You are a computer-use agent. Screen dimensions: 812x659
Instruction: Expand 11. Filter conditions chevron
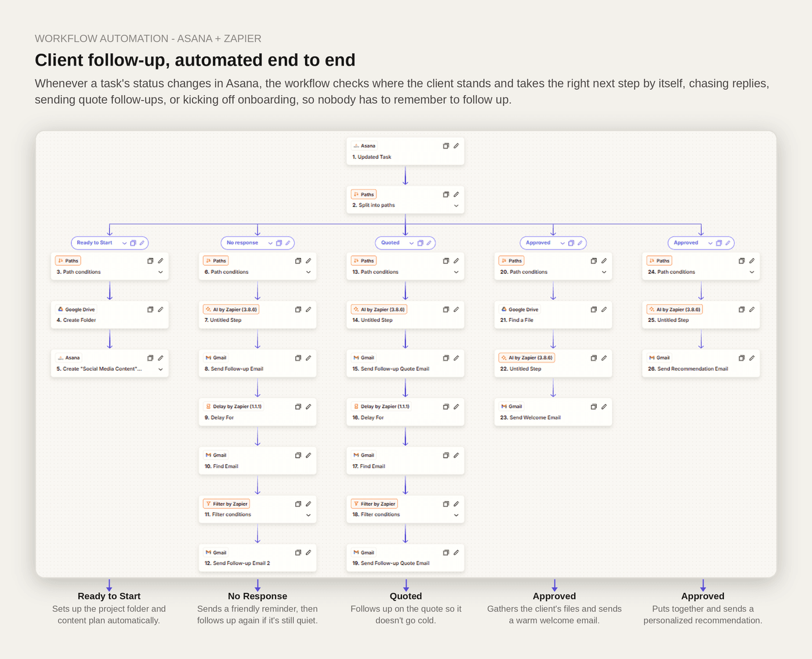(309, 515)
